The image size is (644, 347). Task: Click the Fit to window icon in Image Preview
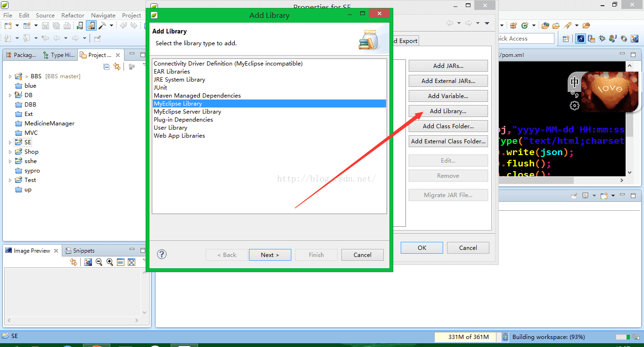click(132, 262)
